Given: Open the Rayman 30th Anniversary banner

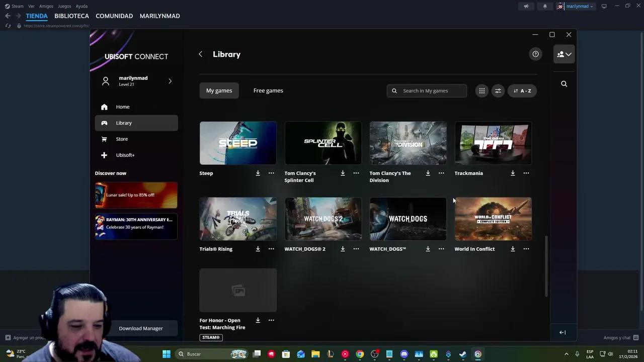Looking at the screenshot, I should click(x=136, y=226).
